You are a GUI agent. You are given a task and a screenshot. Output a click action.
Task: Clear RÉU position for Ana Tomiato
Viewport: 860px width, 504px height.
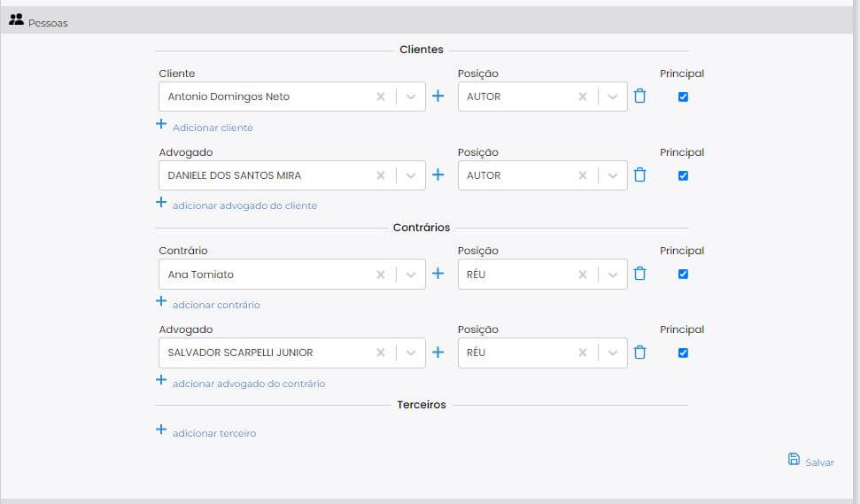tap(583, 275)
